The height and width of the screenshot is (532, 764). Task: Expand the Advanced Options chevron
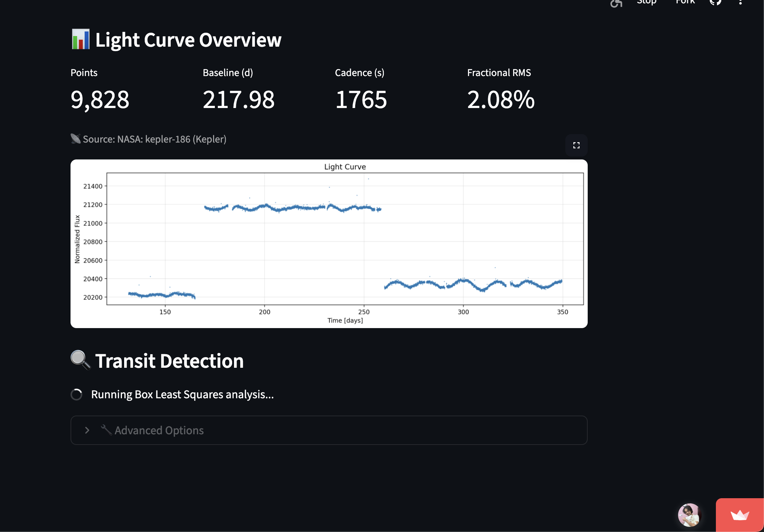tap(87, 430)
